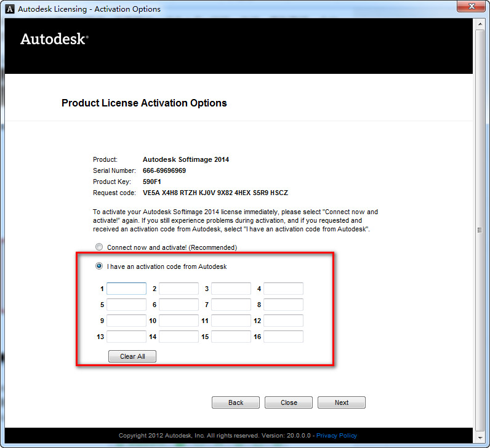Click the 'Serial Number:' label
490x448 pixels.
(x=114, y=170)
